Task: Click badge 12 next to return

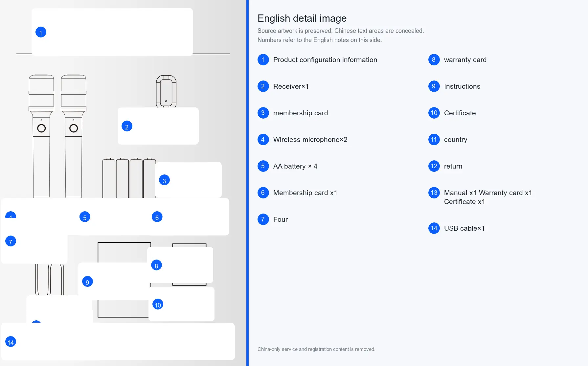Action: (x=434, y=166)
